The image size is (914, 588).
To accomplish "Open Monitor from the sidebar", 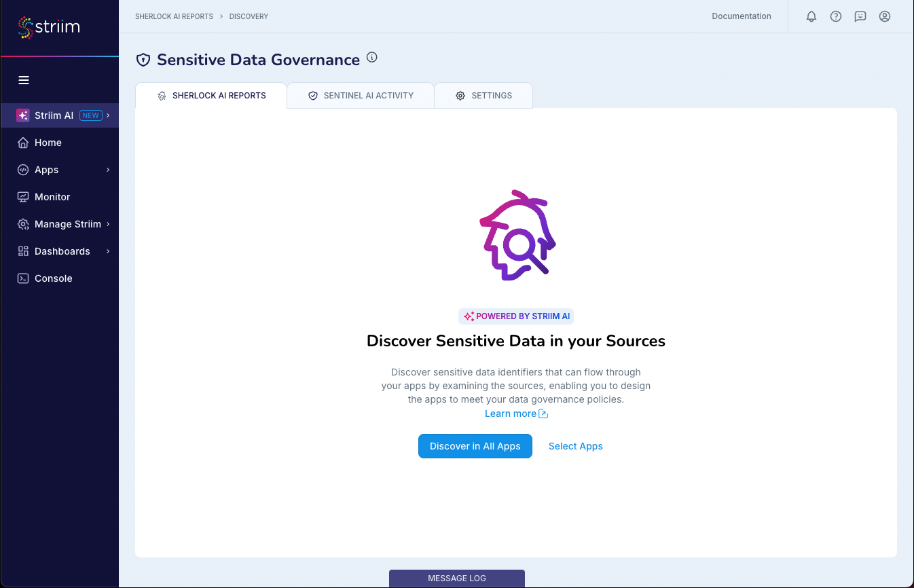I will 52,197.
